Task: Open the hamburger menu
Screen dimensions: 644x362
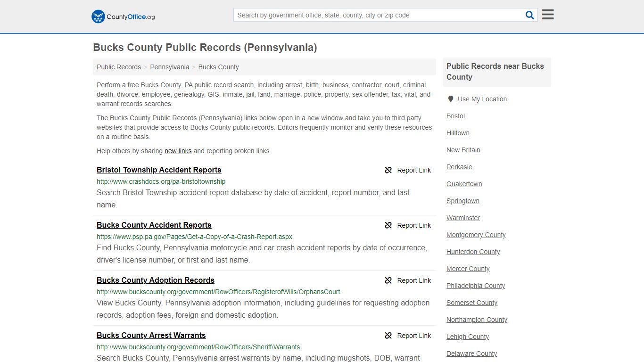Action: [548, 15]
